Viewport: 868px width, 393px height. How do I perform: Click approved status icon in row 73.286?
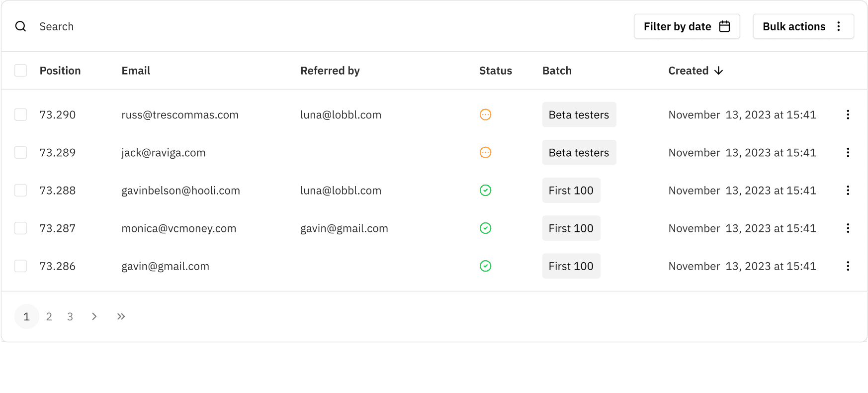pos(485,266)
